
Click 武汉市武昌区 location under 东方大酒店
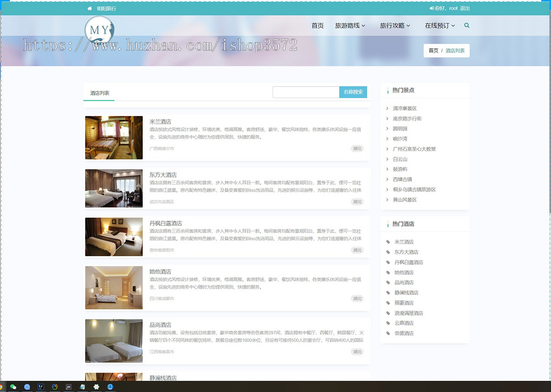(x=162, y=202)
